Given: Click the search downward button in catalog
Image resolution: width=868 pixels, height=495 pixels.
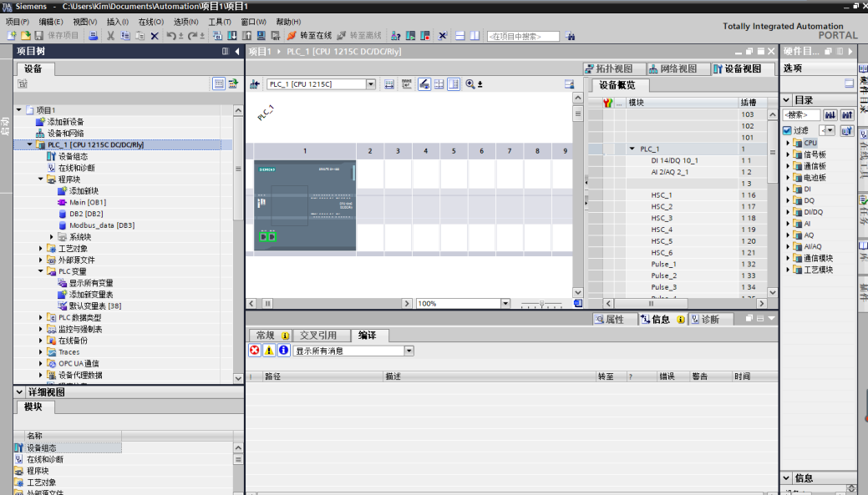Looking at the screenshot, I should 830,115.
